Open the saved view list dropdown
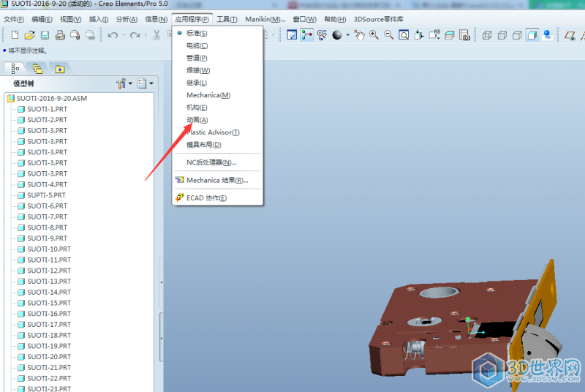 point(434,35)
